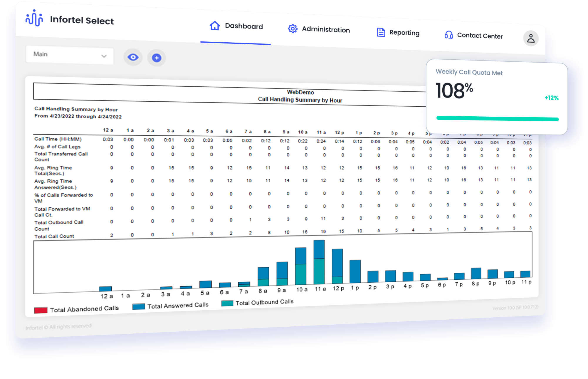Toggle the Total Answered Calls legend
This screenshot has width=588, height=379.
click(x=139, y=307)
